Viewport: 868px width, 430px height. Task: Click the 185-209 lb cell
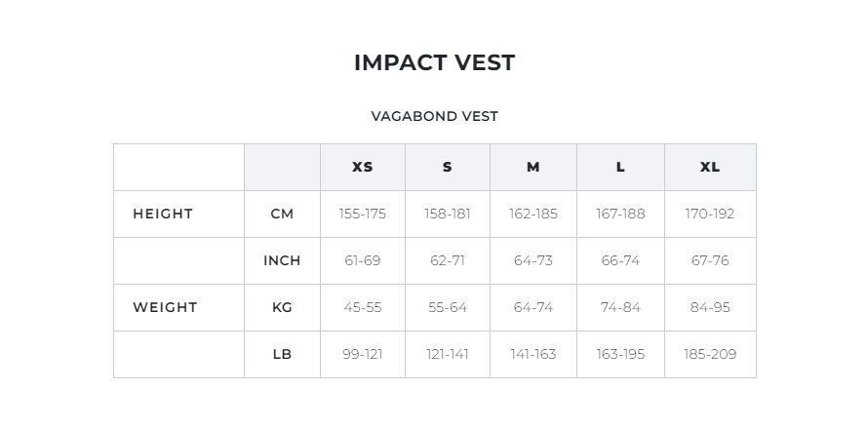[709, 354]
